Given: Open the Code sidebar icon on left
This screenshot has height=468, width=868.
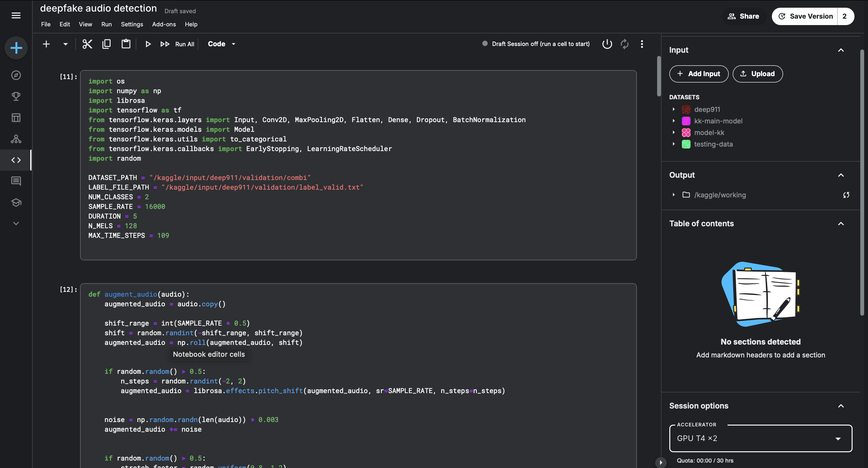Looking at the screenshot, I should coord(16,160).
